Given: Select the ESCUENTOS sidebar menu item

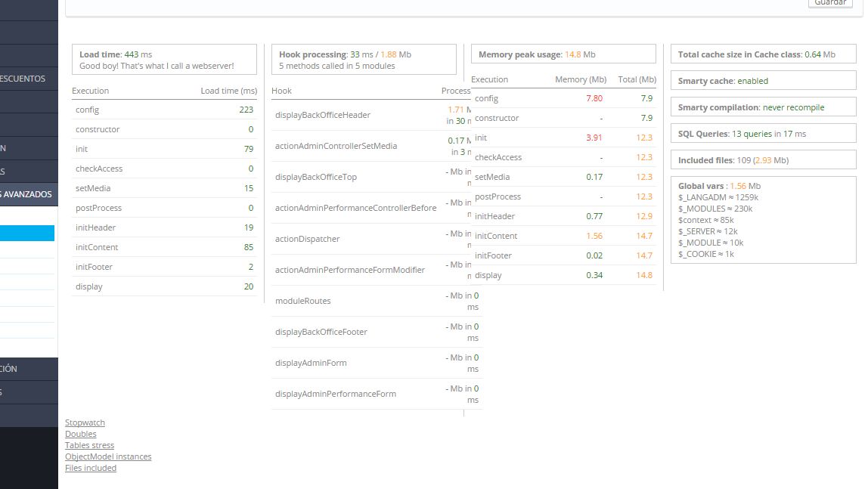Looking at the screenshot, I should [29, 79].
